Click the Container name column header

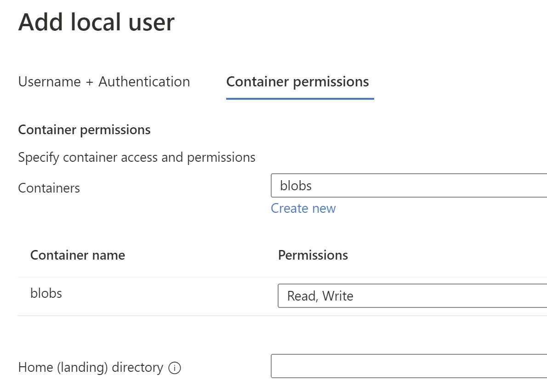coord(77,255)
